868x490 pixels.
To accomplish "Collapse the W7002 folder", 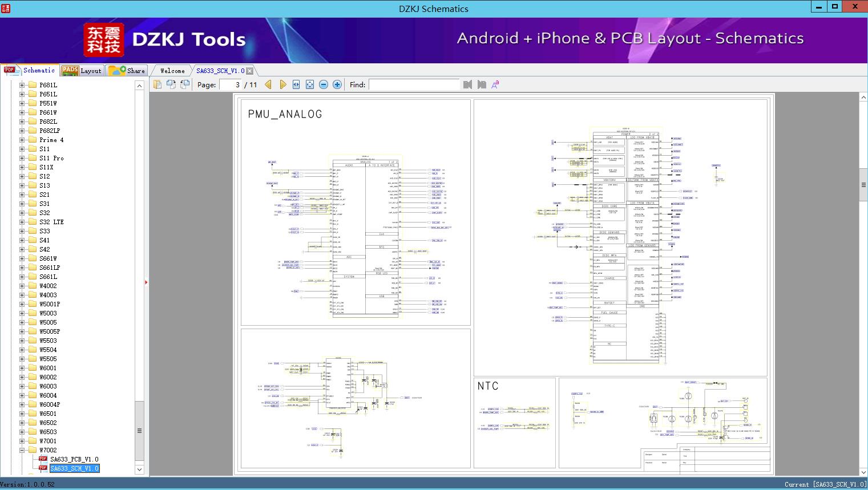I will [x=22, y=450].
